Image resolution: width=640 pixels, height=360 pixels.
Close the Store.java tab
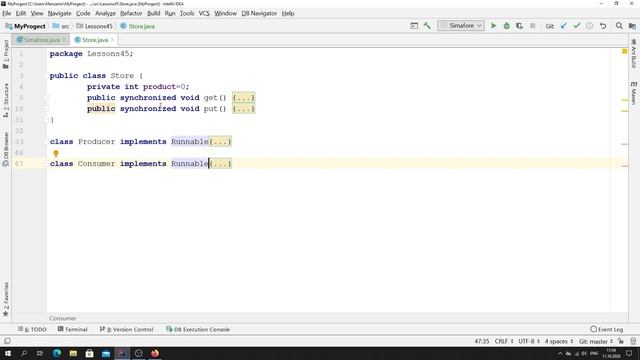(x=112, y=40)
